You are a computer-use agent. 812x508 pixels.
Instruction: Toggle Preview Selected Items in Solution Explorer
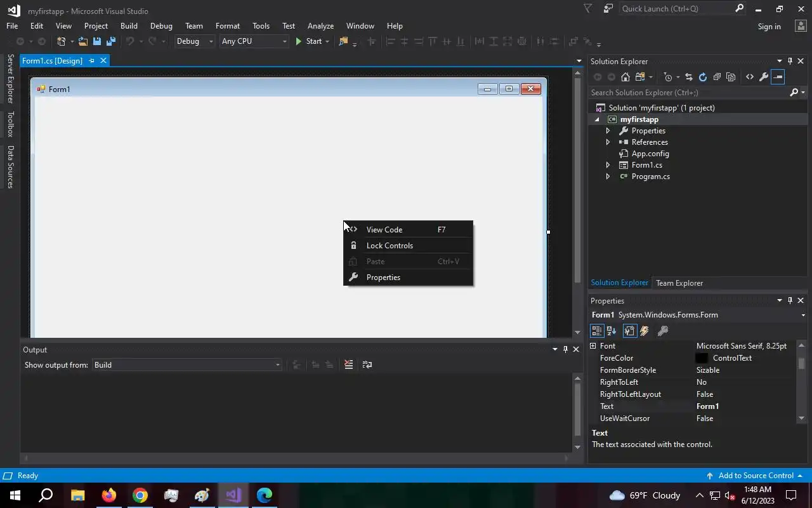coord(778,77)
